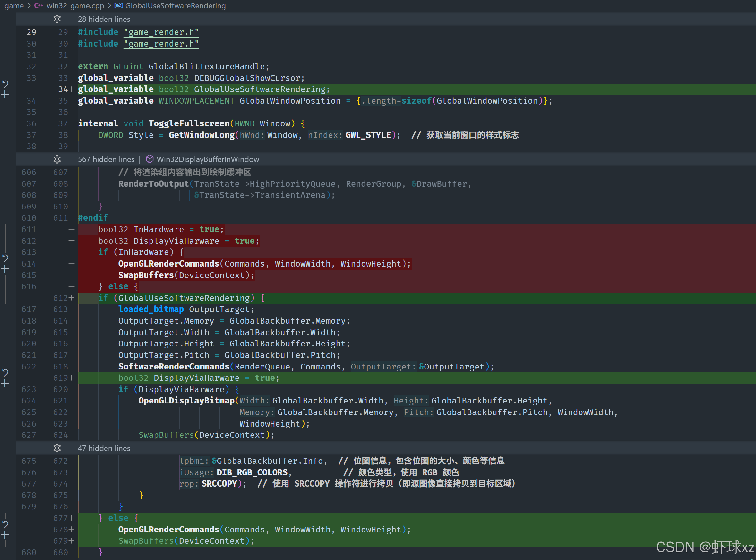Stage the added DisplayViaHarware line change
This screenshot has width=756, height=560.
[x=5, y=384]
